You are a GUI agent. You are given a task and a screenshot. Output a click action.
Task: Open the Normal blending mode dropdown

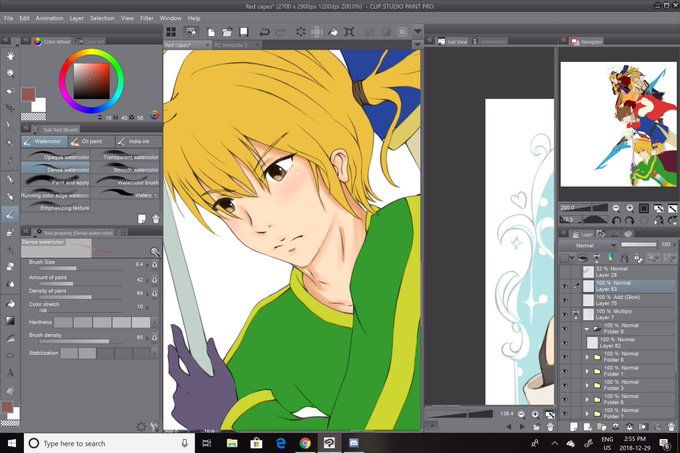pyautogui.click(x=588, y=245)
